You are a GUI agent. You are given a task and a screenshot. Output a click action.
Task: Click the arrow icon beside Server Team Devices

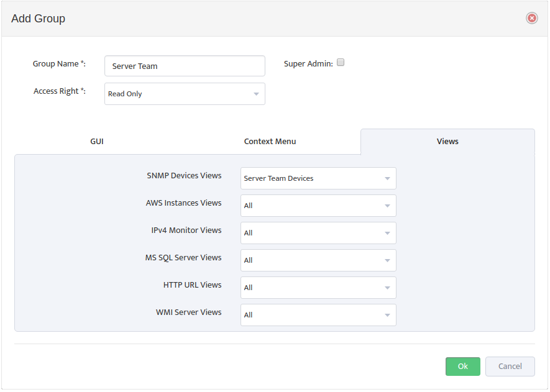(387, 178)
